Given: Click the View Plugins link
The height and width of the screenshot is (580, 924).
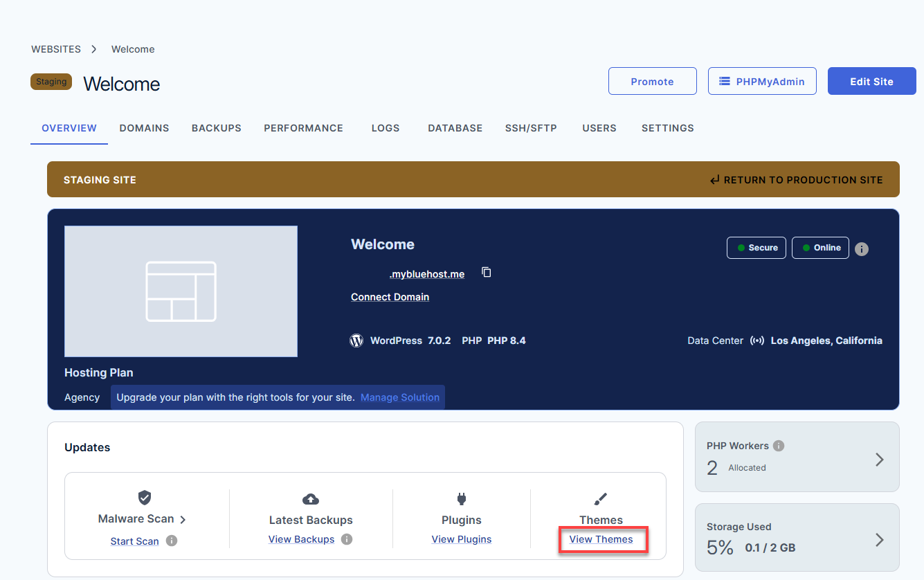Looking at the screenshot, I should (462, 539).
